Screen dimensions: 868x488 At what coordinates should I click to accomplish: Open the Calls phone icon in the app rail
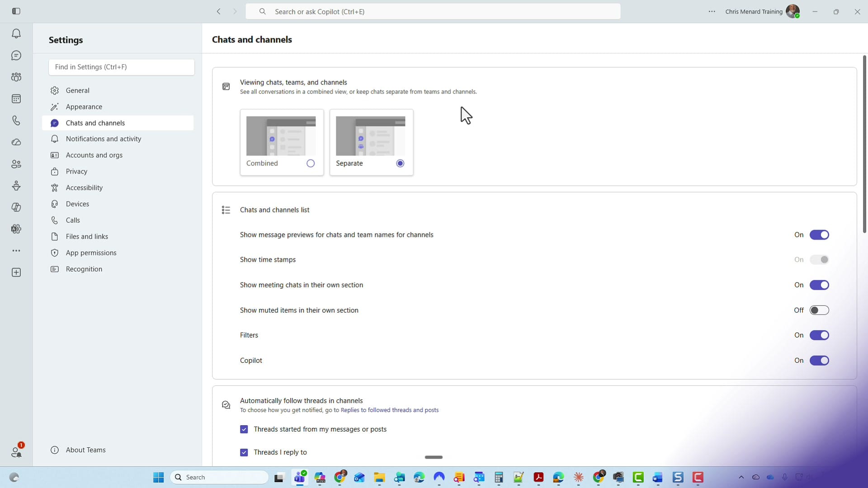16,120
